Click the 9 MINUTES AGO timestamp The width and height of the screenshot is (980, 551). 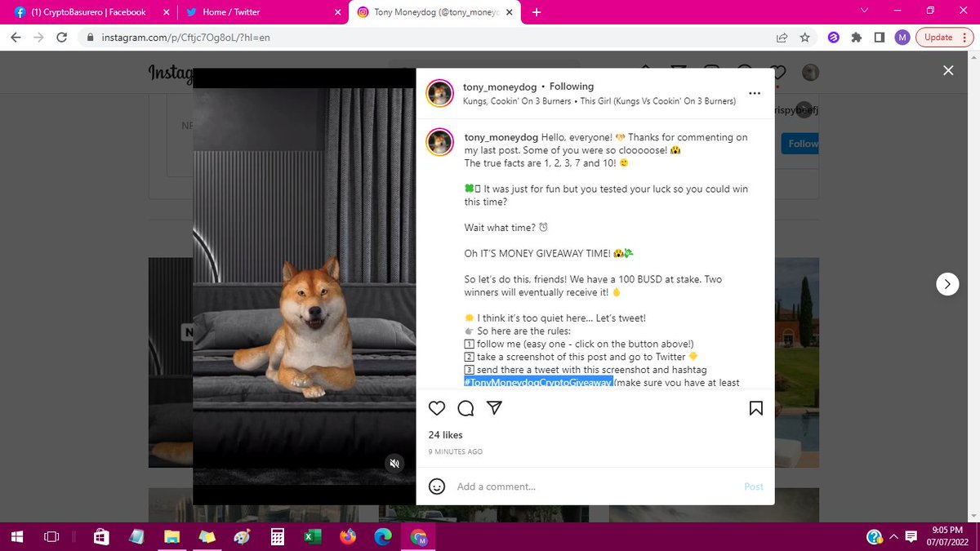[456, 451]
